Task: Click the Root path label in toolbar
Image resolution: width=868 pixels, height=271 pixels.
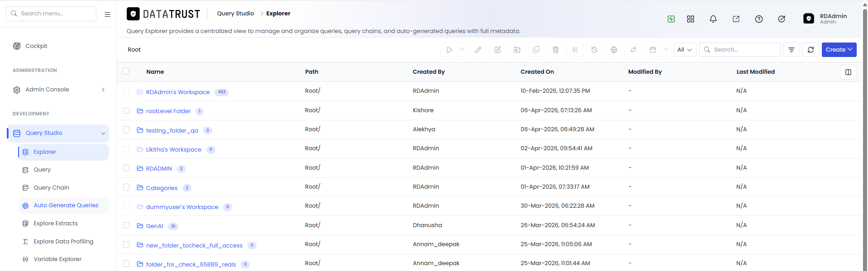Action: coord(134,50)
